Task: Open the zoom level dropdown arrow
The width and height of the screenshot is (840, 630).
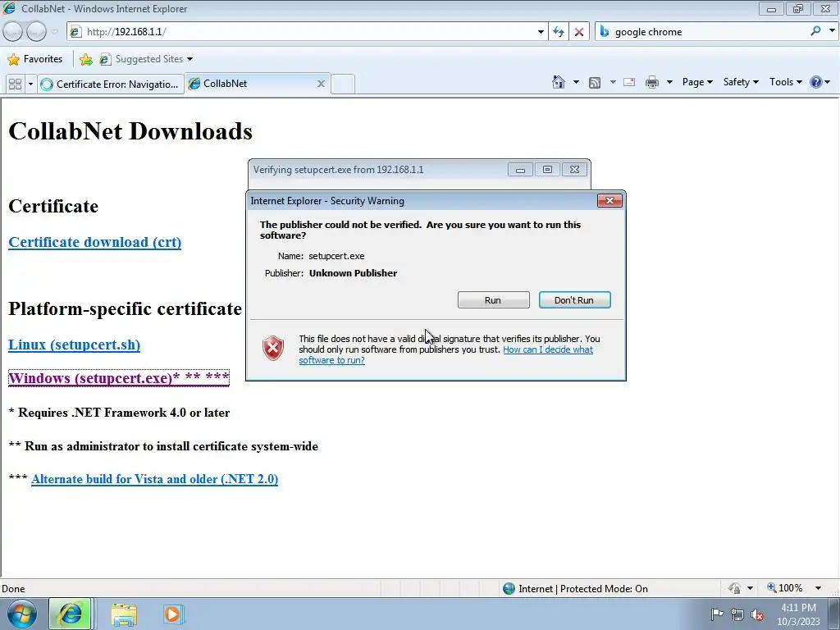Action: coord(818,588)
